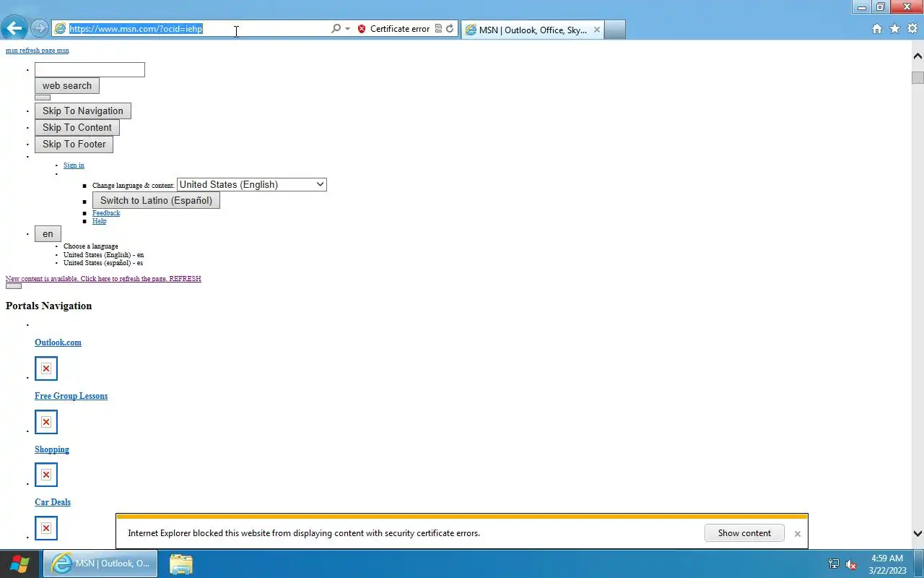Viewport: 924px width, 578px height.
Task: Click the muted volume tray icon
Action: tap(851, 564)
